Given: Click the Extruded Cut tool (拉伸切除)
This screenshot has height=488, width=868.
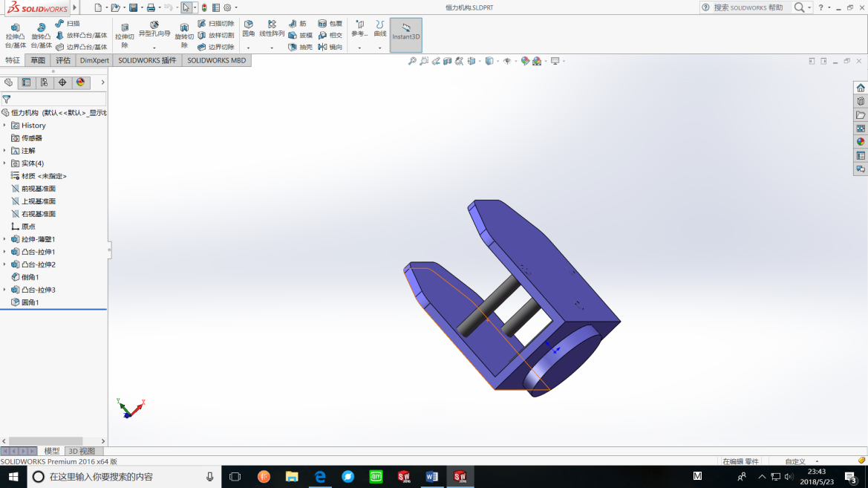Looking at the screenshot, I should (x=125, y=35).
